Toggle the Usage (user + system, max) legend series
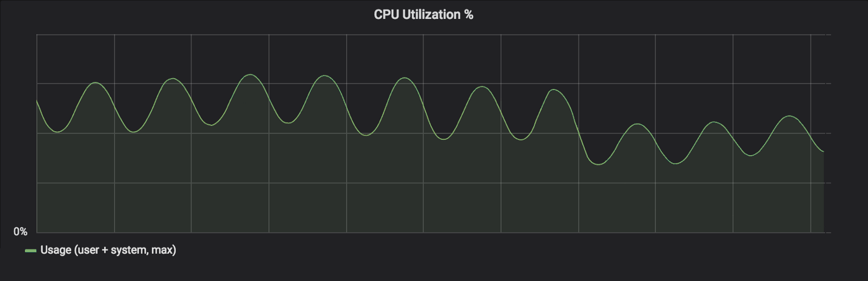Viewport: 868px width, 281px height. [108, 250]
